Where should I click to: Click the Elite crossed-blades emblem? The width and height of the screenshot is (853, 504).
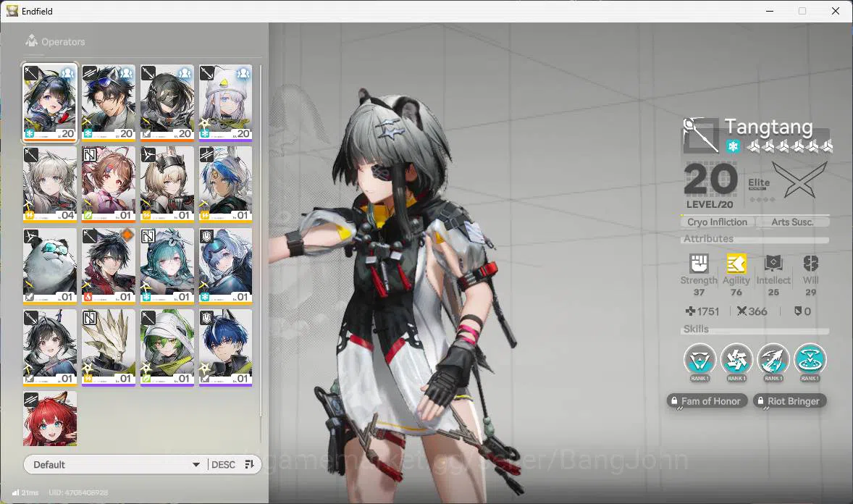point(799,180)
